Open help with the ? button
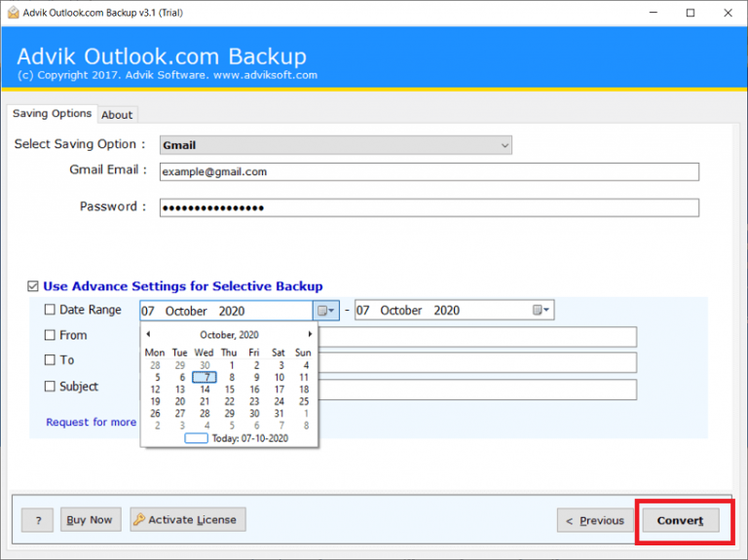The image size is (748, 560). [38, 520]
